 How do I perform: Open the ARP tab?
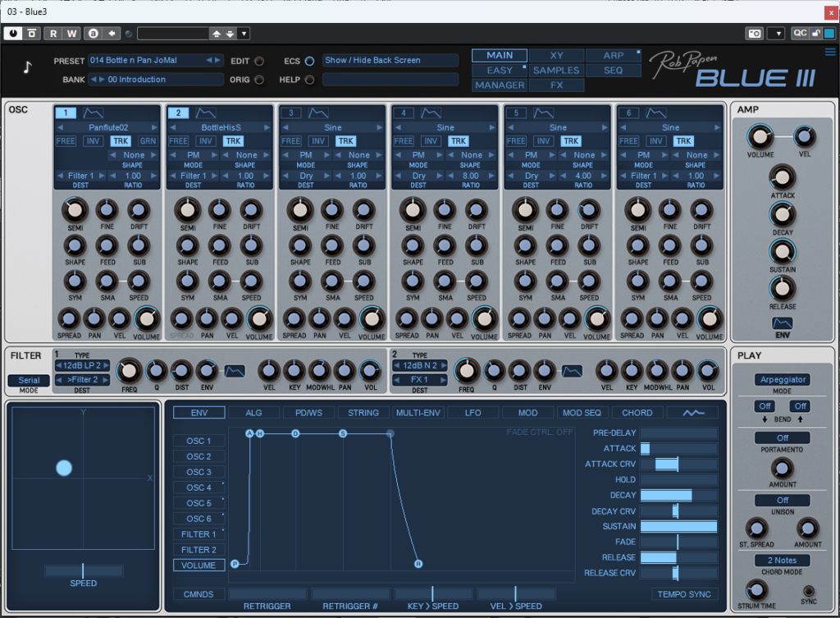pos(614,54)
